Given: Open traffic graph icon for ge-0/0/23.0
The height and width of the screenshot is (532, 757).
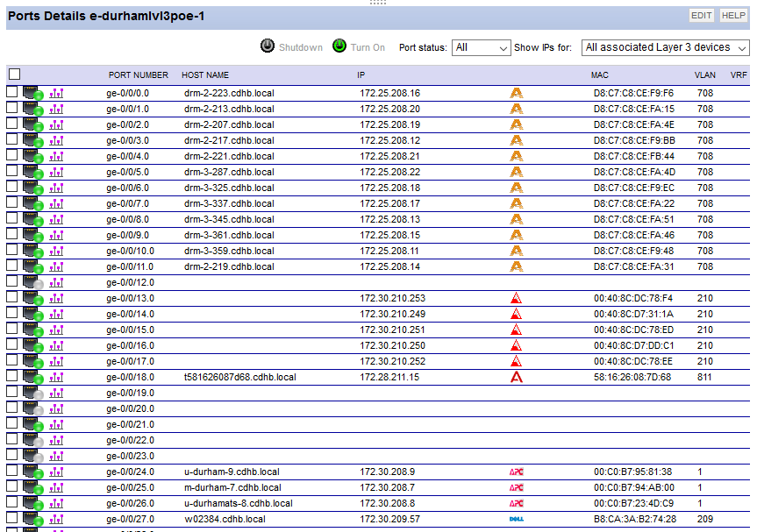Looking at the screenshot, I should coord(56,457).
